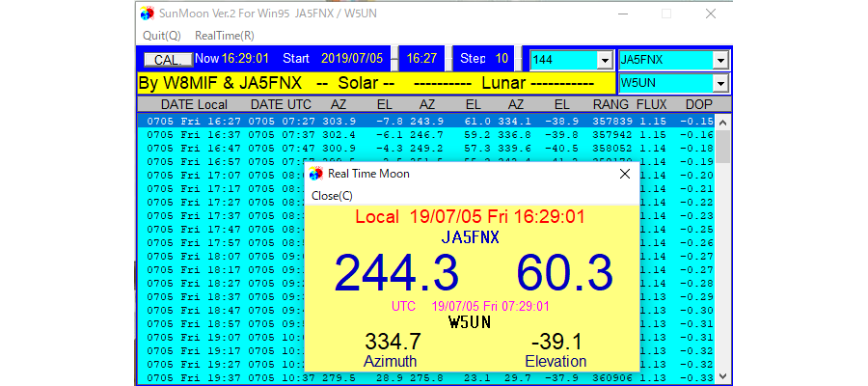The height and width of the screenshot is (386, 868).
Task: Close the Real Time Moon dialog
Action: click(x=624, y=174)
